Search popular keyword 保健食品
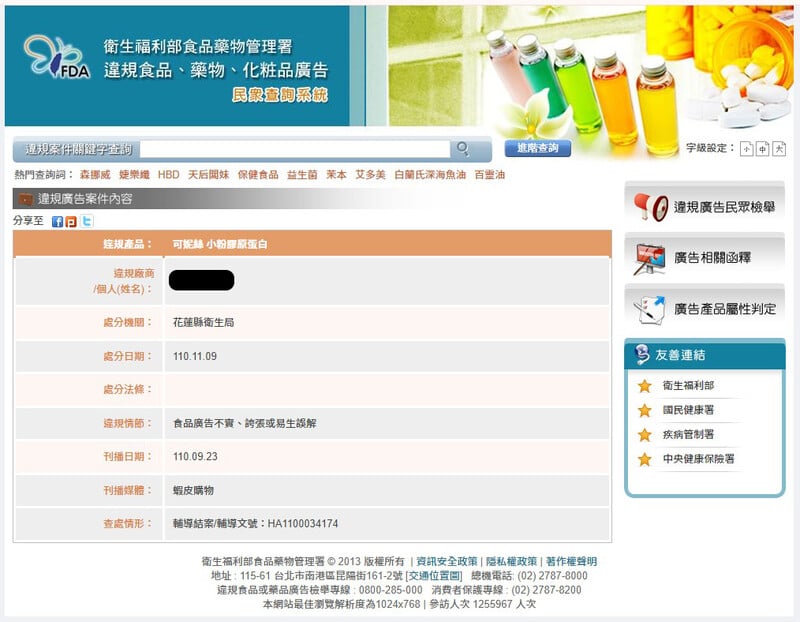 coord(258,175)
